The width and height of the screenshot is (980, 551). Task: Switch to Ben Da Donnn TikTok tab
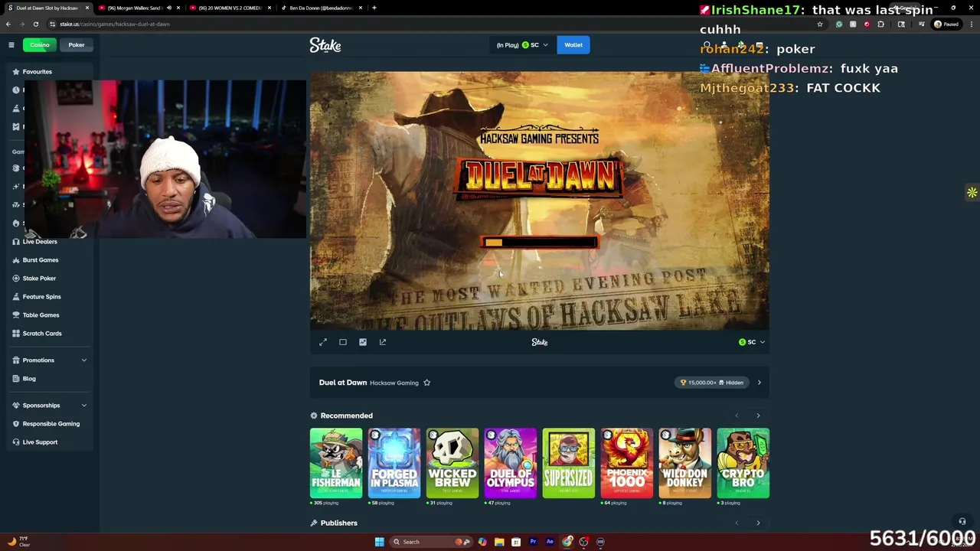(x=320, y=8)
